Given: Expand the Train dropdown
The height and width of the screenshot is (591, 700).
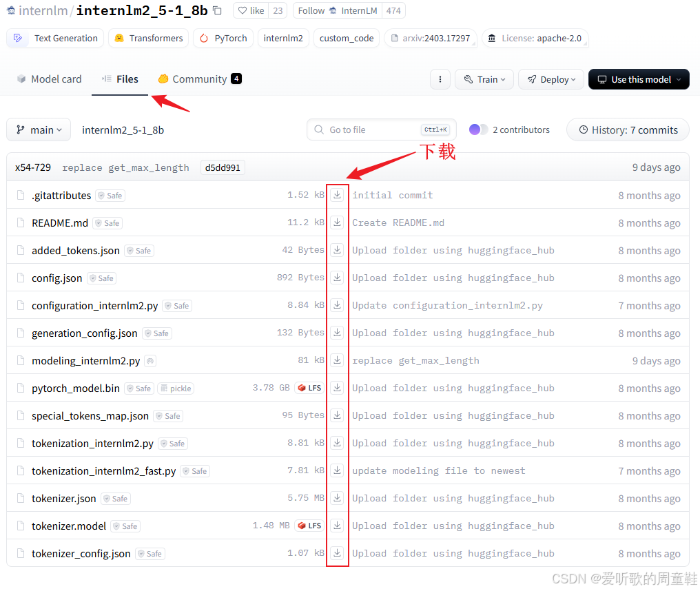Looking at the screenshot, I should pos(484,79).
